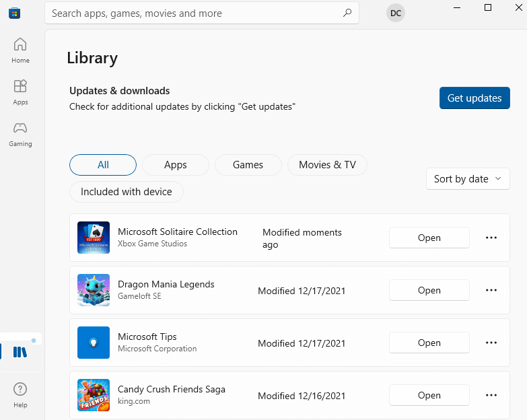Click the Xbox Game Studios publisher text
The image size is (527, 420).
pyautogui.click(x=152, y=244)
